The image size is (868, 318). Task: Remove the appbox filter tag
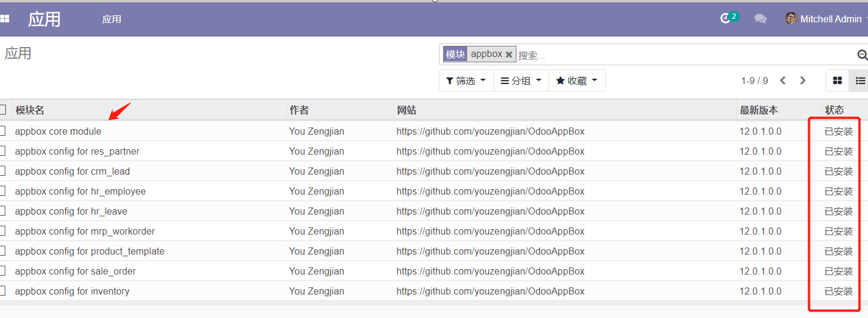pyautogui.click(x=509, y=55)
